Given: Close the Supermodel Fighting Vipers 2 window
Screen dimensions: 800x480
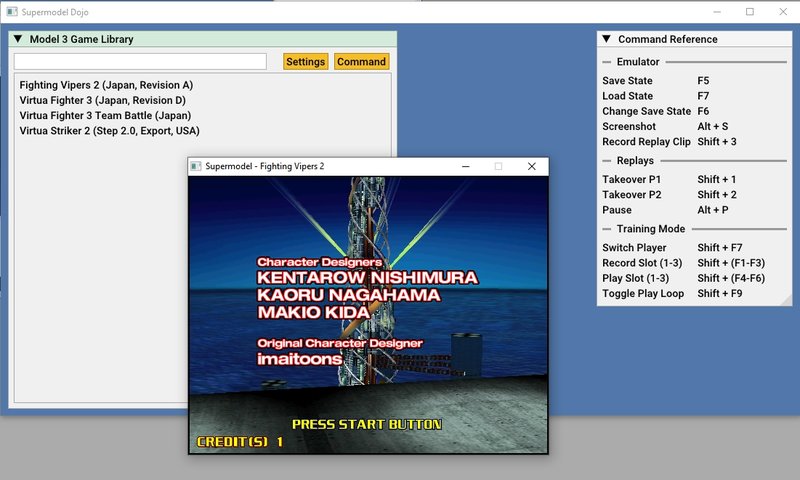Looking at the screenshot, I should [532, 166].
